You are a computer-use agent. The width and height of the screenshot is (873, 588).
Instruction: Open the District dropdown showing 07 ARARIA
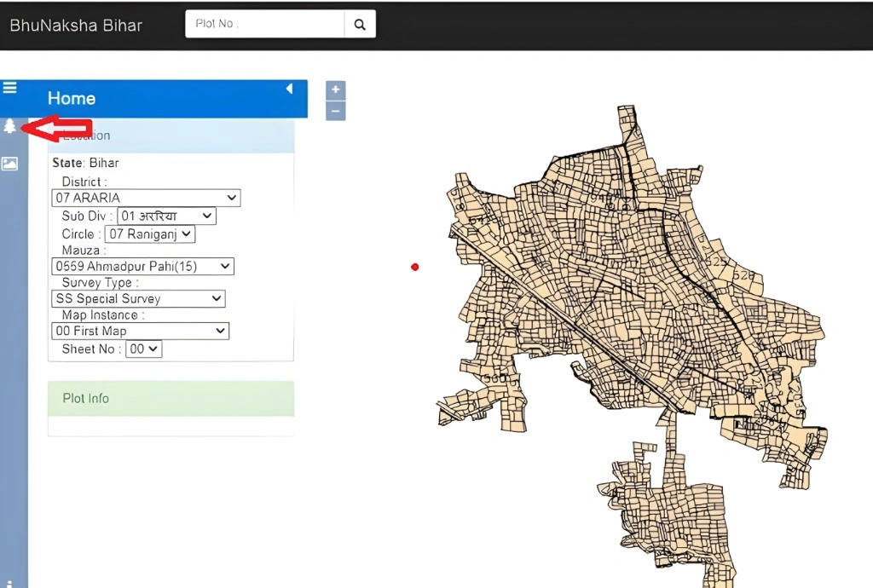pos(146,198)
